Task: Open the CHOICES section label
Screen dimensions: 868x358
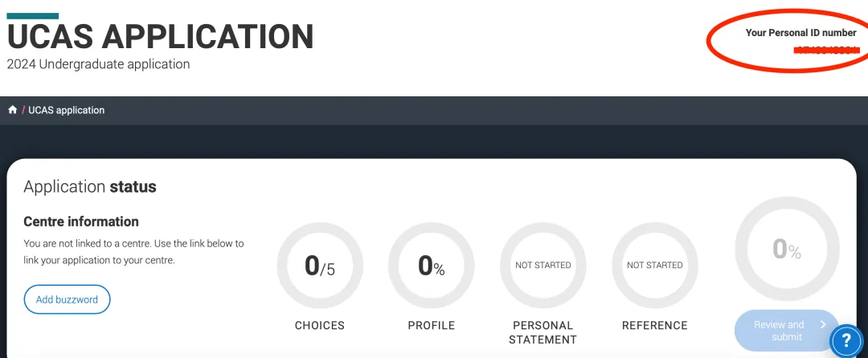Action: click(320, 325)
